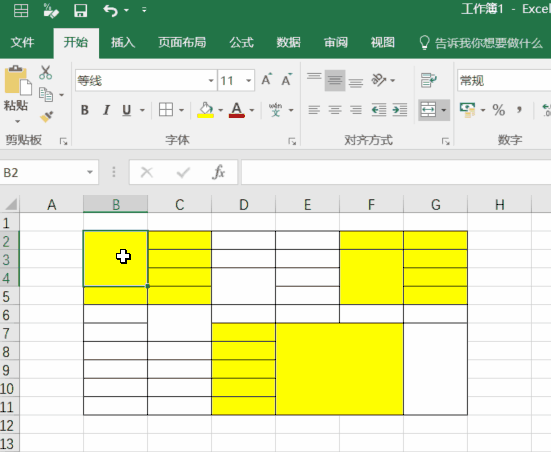
Task: Open the 等线 font name dropdown
Action: 211,80
